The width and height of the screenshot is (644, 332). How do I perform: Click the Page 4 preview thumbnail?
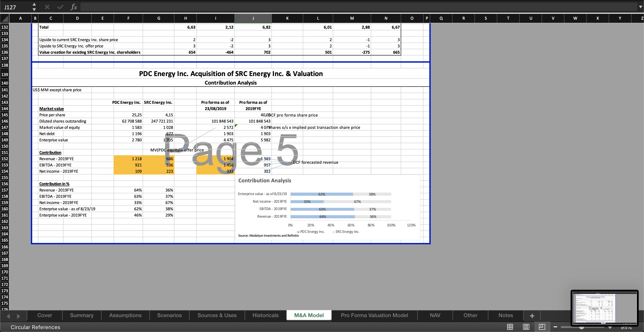click(604, 308)
